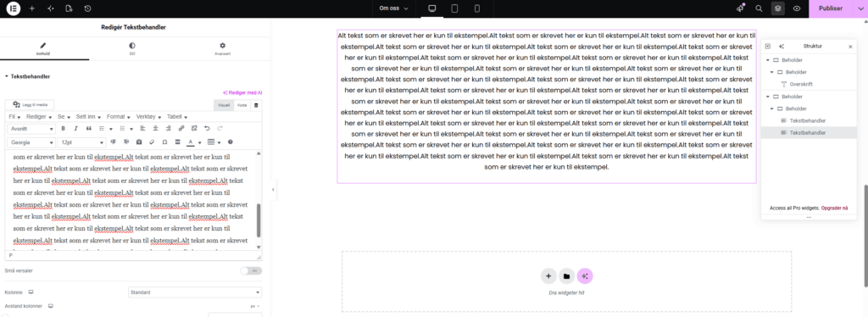Click the Legg til media button
868x317 pixels.
30,104
